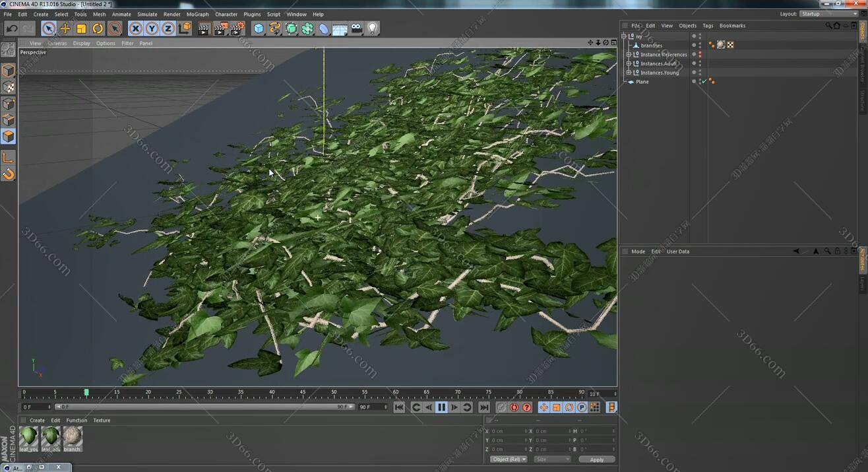
Task: Open the MoGraph menu
Action: 197,14
